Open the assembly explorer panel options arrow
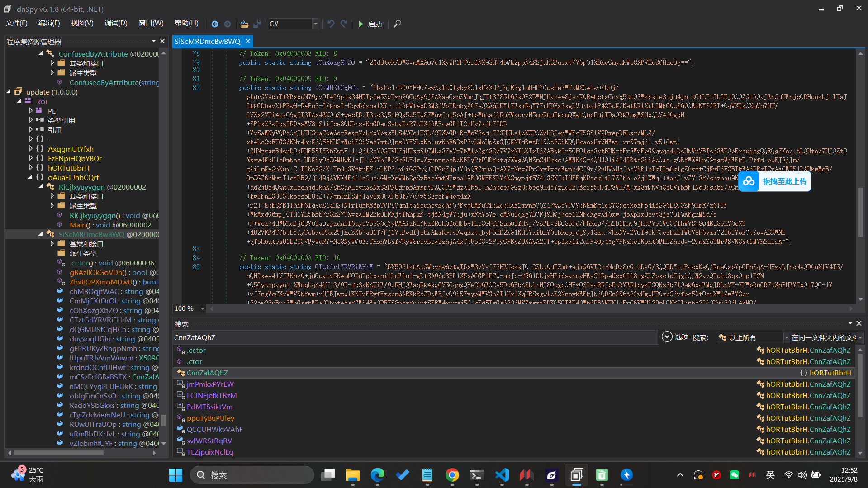 coord(154,41)
